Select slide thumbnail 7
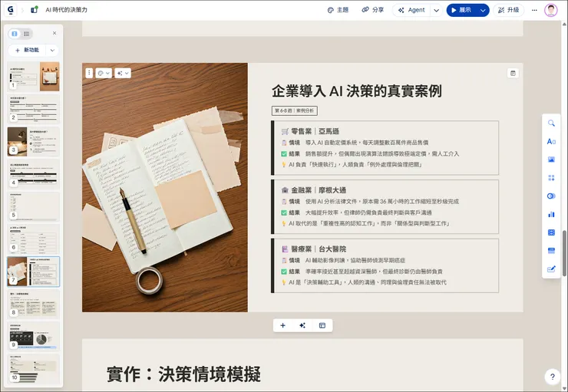This screenshot has height=392, width=568. tap(33, 272)
